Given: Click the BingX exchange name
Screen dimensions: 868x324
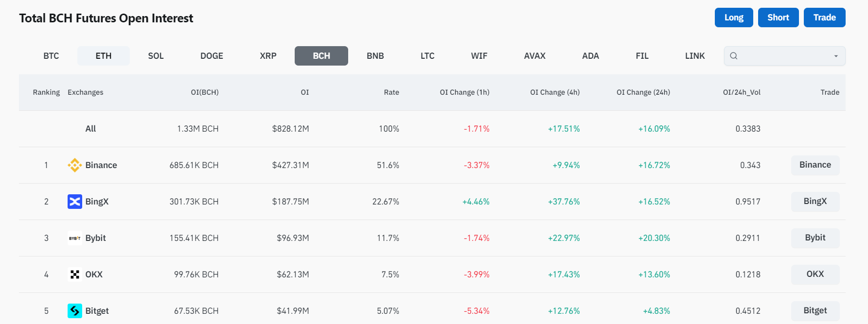Looking at the screenshot, I should 97,202.
